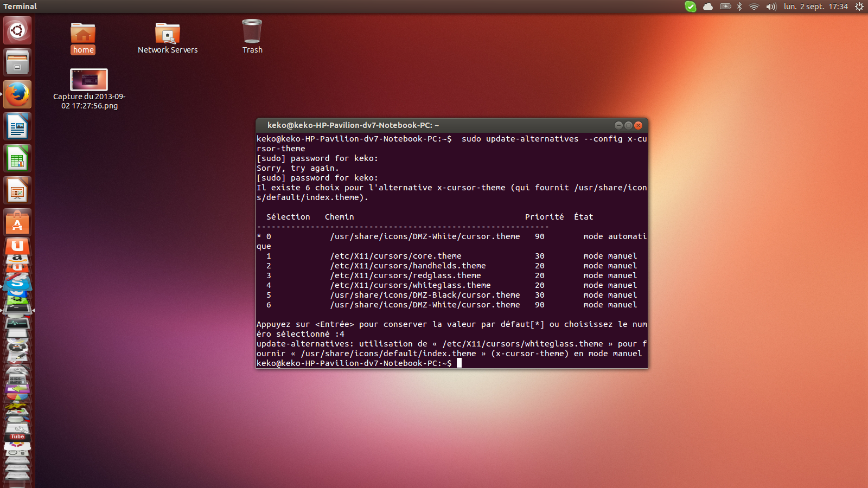The width and height of the screenshot is (868, 488).
Task: Select the home folder desktop icon
Action: point(83,38)
